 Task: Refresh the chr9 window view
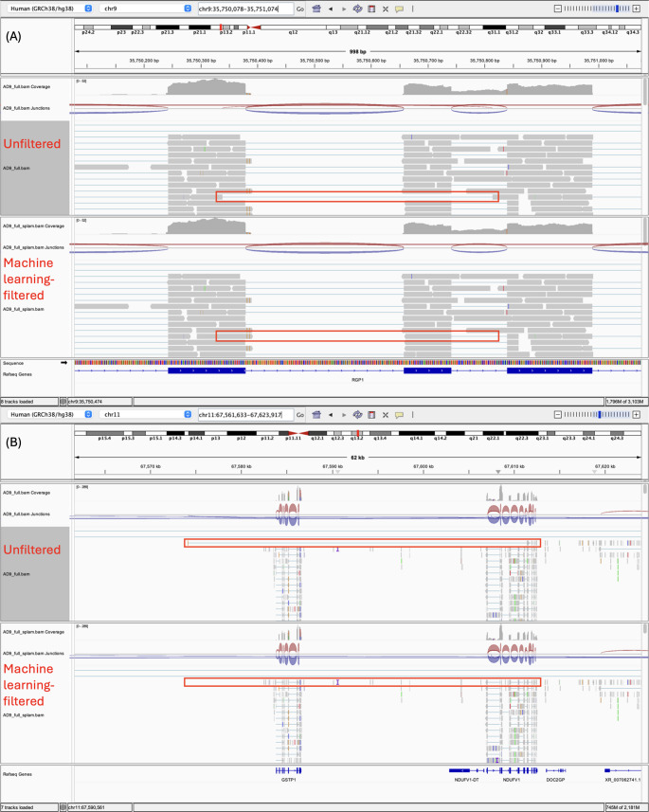(357, 9)
